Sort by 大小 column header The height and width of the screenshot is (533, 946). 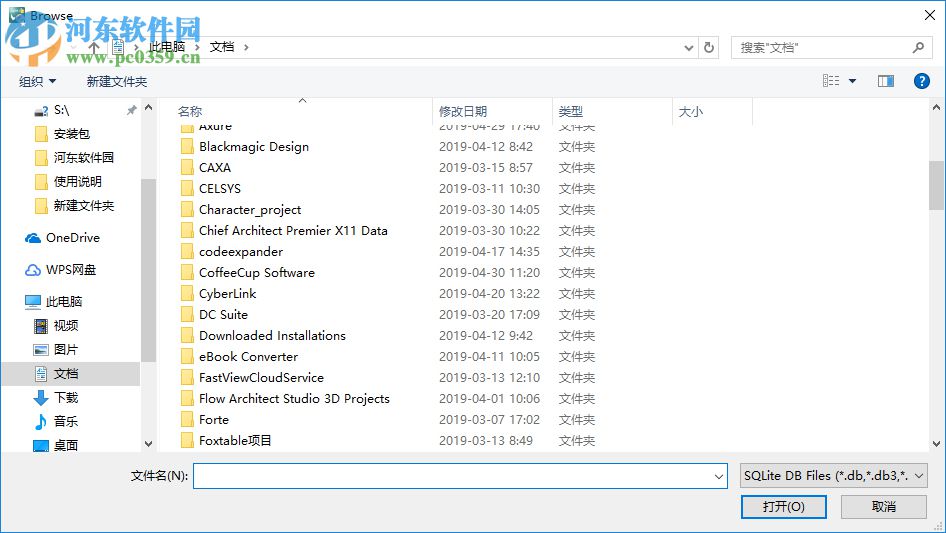tap(691, 112)
